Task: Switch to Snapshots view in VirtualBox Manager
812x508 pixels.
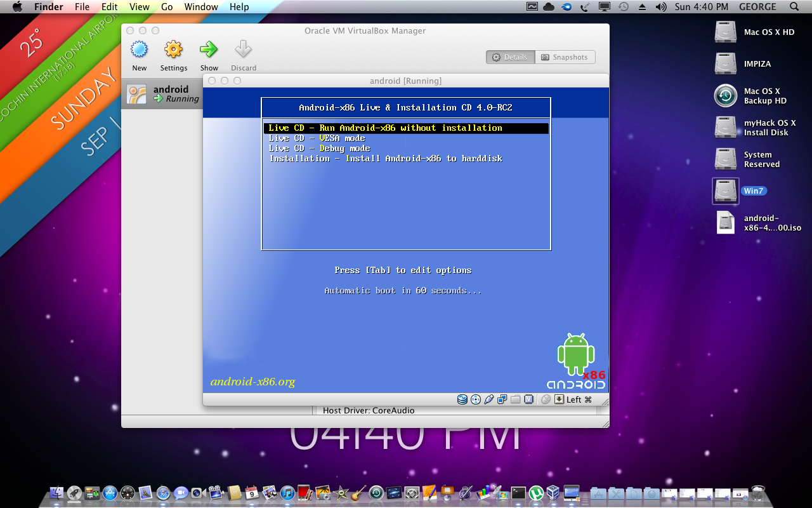Action: pyautogui.click(x=565, y=57)
